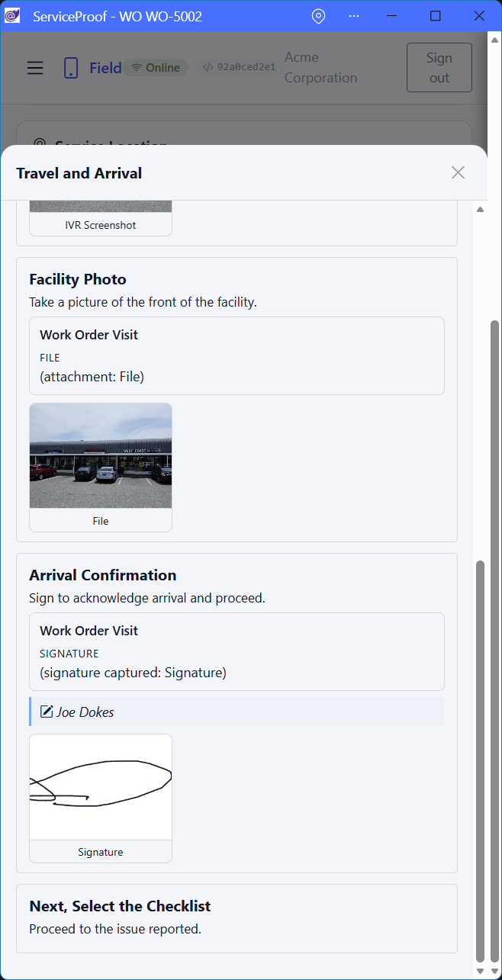The width and height of the screenshot is (502, 980).
Task: Open the facility photo thumbnail
Action: (101, 455)
